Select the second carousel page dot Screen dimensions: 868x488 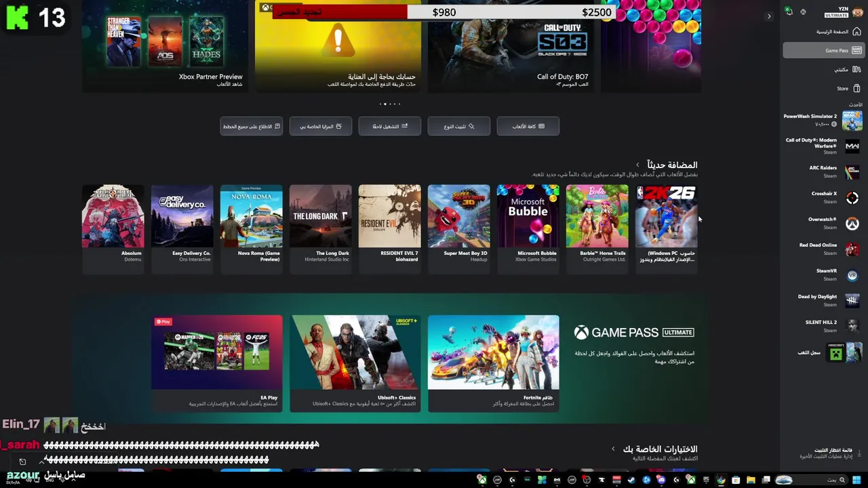(385, 104)
